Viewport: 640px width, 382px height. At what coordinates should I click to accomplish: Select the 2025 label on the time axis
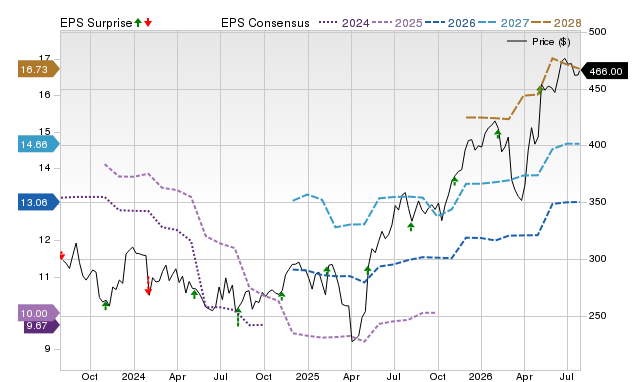pos(308,376)
